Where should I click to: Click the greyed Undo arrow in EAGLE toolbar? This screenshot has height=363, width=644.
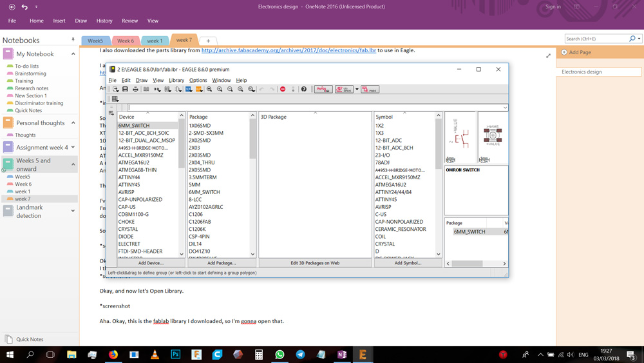261,89
